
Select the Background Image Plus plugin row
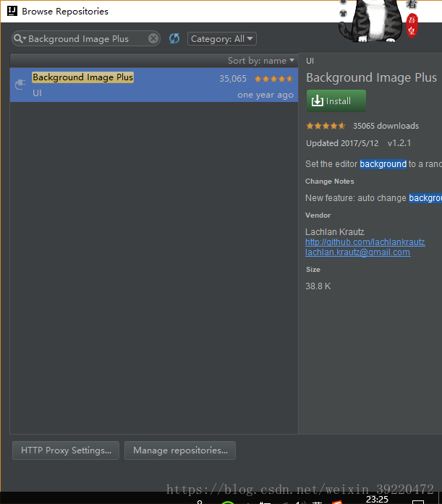click(x=154, y=85)
